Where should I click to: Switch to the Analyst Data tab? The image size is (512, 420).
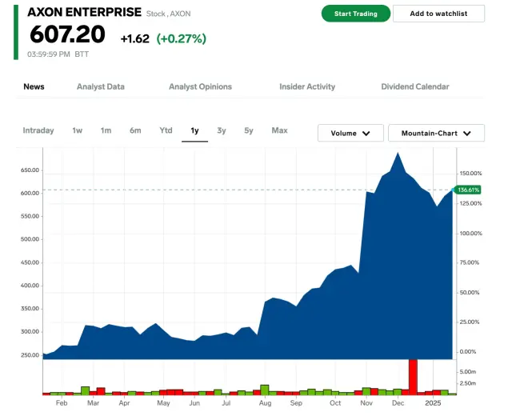[100, 86]
